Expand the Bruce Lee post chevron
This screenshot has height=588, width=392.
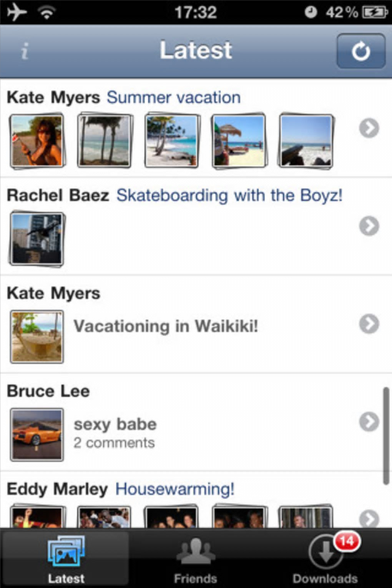(369, 422)
